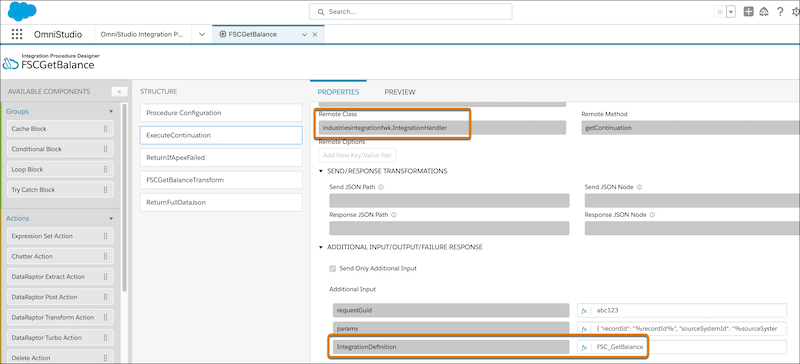The width and height of the screenshot is (800, 364).
Task: Click the DataRaptor Post Action drag handle
Action: [106, 297]
